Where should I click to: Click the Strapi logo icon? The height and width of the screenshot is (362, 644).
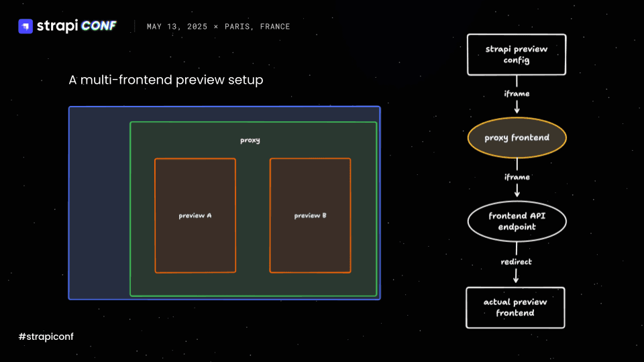point(25,26)
